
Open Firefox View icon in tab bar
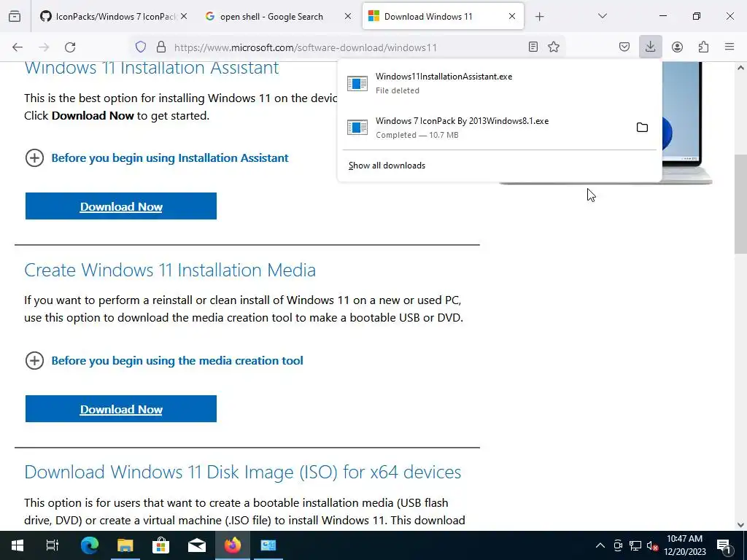click(15, 17)
